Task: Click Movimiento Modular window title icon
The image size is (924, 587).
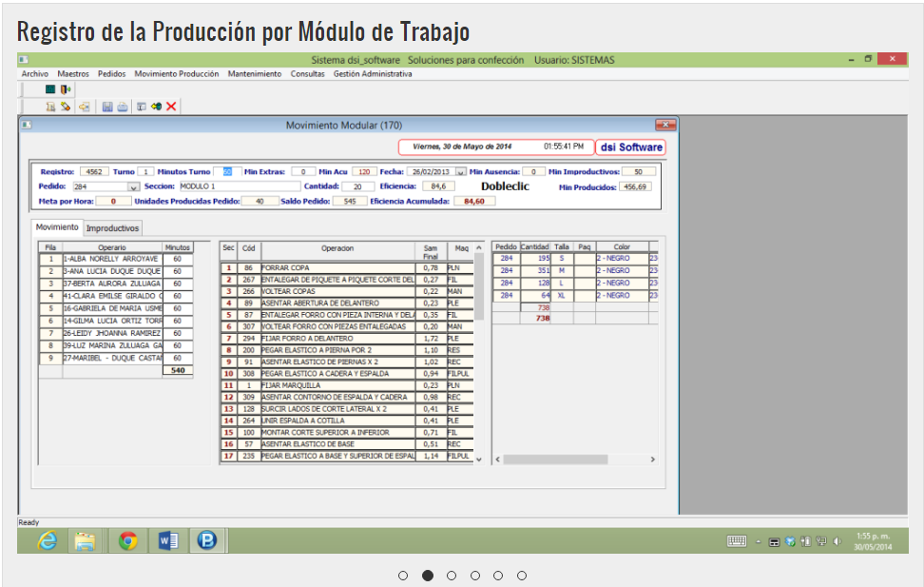Action: [x=27, y=125]
